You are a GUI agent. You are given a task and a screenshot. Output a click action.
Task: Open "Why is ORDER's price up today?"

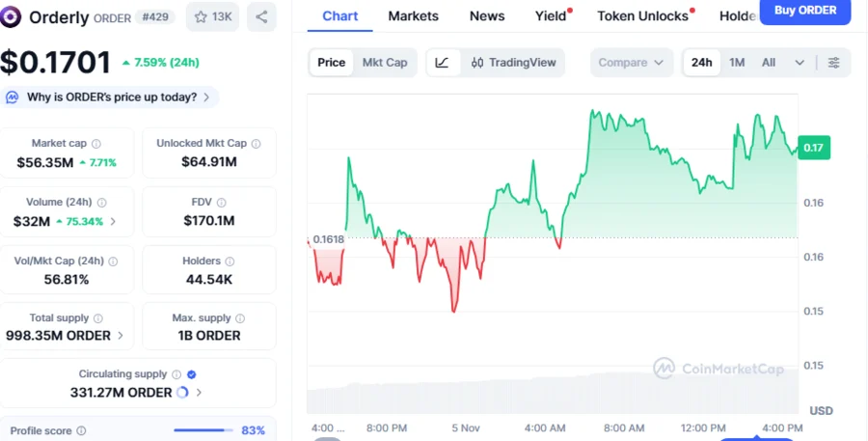(111, 97)
